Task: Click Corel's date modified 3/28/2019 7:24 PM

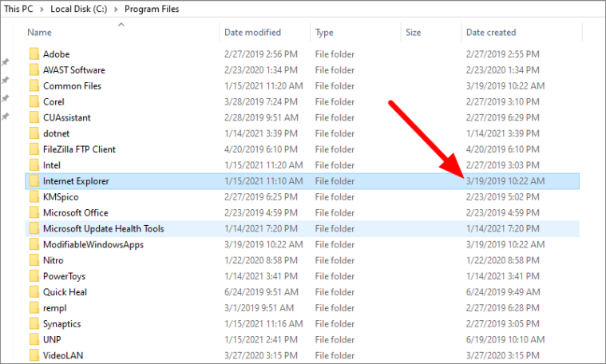Action: pos(261,101)
